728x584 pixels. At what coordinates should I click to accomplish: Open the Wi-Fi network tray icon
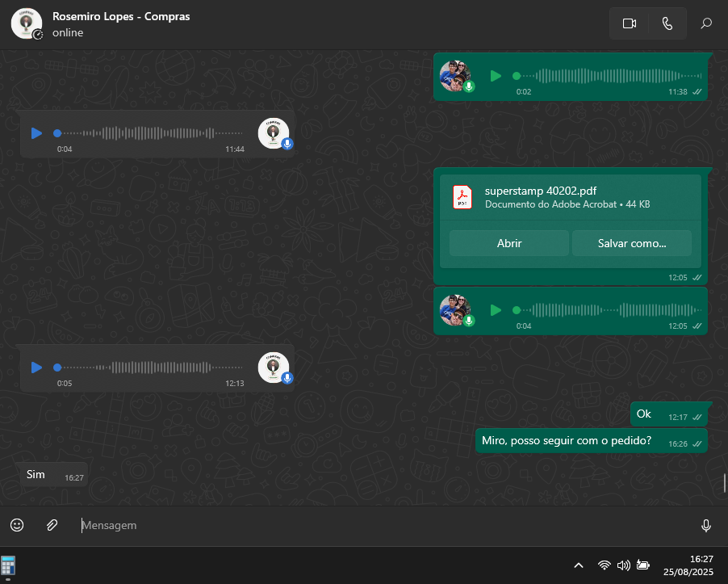click(x=604, y=565)
